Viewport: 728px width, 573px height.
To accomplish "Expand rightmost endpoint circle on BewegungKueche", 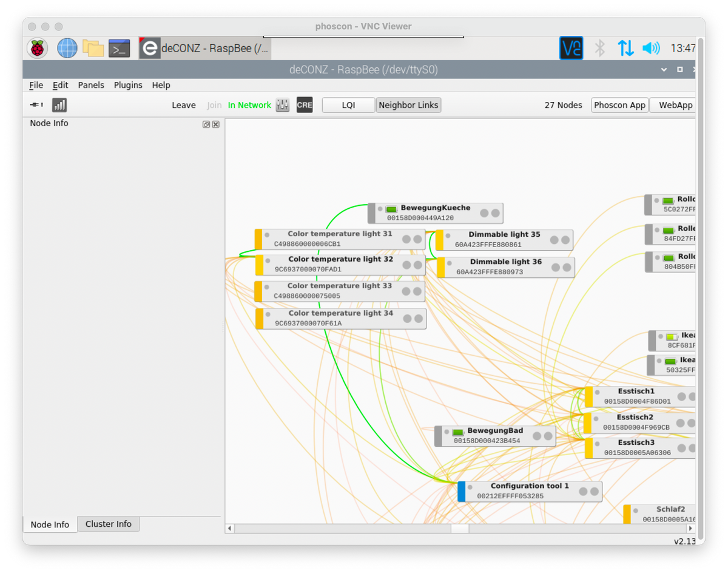I will [x=496, y=213].
